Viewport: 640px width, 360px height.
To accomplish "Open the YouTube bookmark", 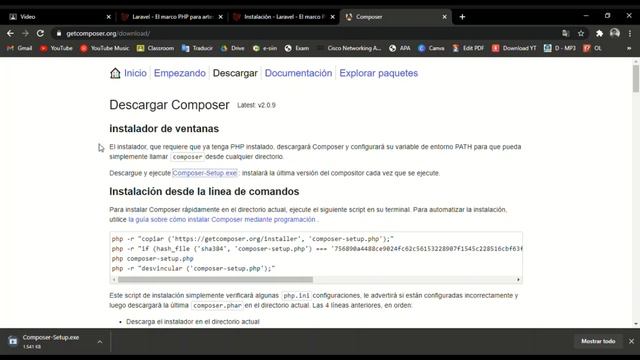I will coord(56,48).
